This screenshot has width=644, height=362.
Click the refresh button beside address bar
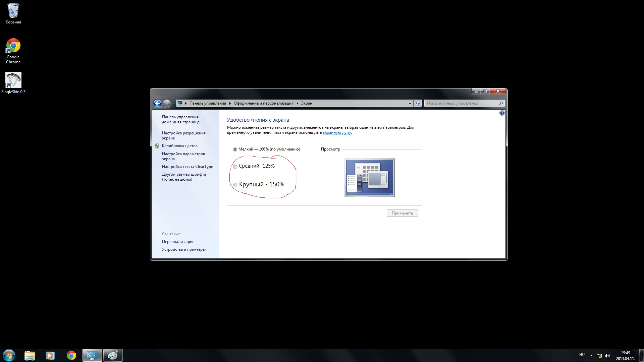[x=418, y=103]
